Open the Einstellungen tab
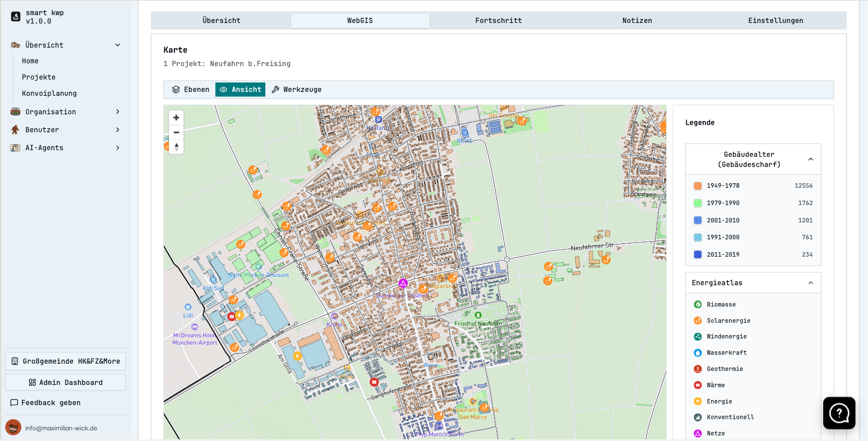The image size is (868, 441). point(775,20)
